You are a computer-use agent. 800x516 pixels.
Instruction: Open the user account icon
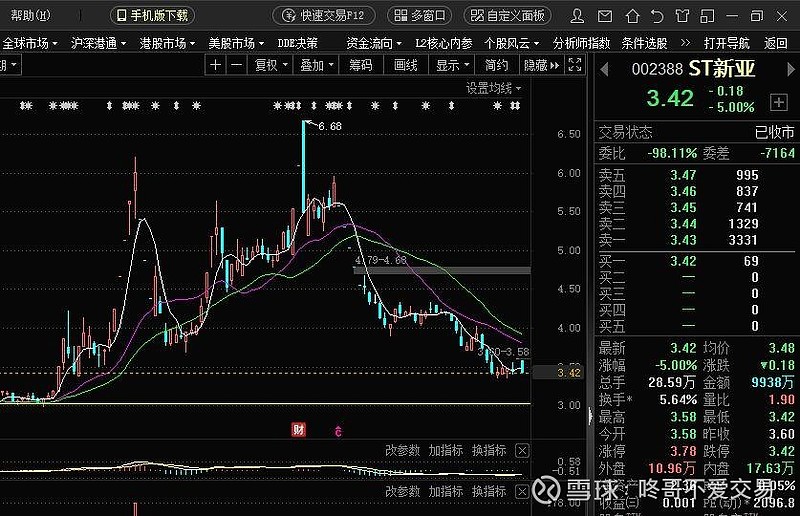tap(577, 16)
